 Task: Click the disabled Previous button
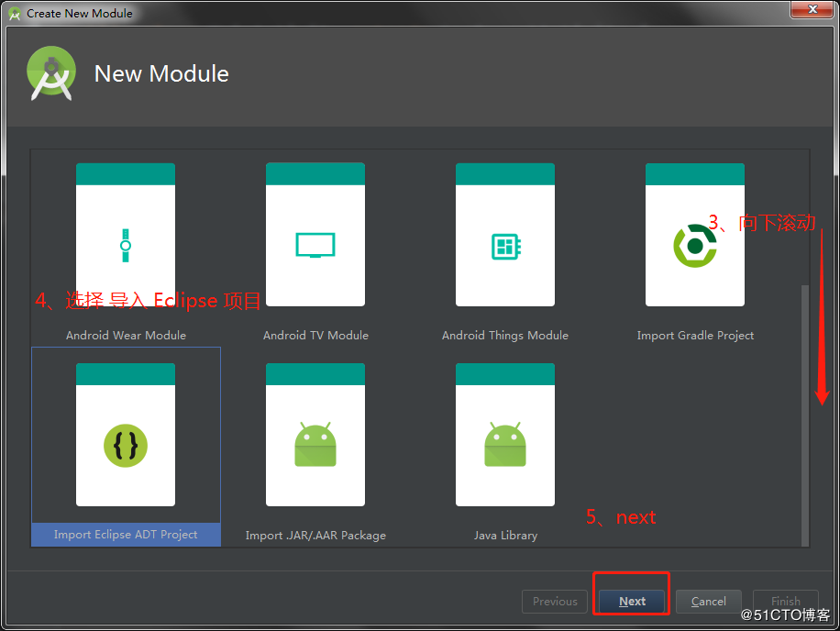click(x=555, y=601)
